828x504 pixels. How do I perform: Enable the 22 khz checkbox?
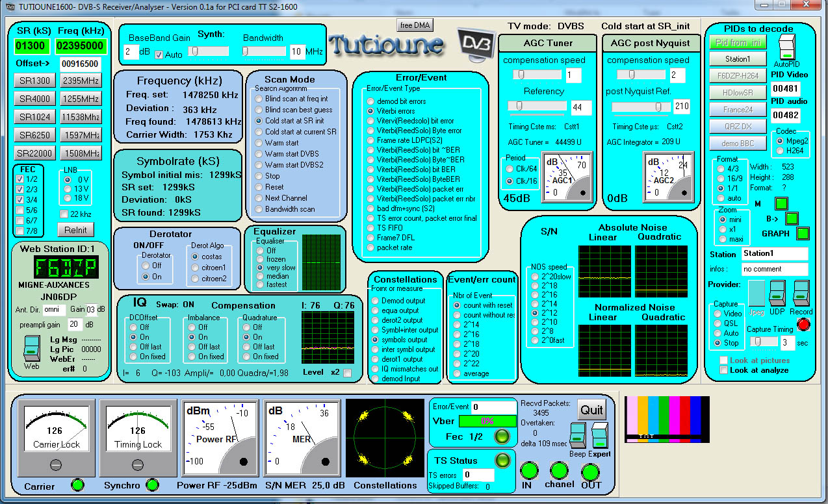[x=64, y=214]
